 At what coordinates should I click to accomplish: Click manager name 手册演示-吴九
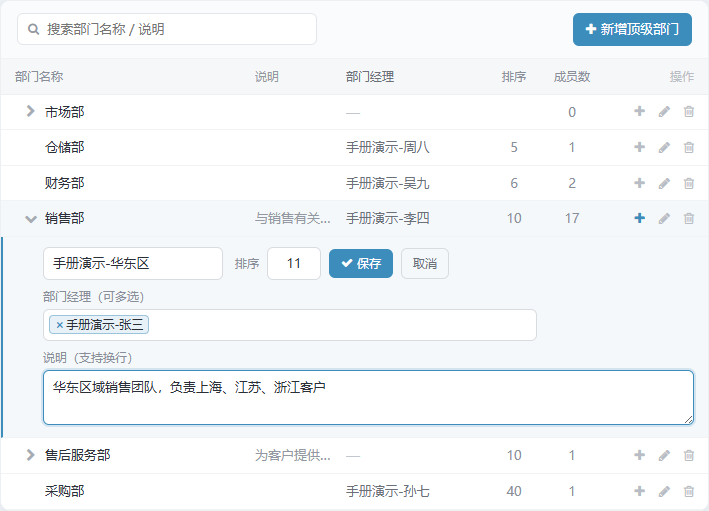pos(388,183)
